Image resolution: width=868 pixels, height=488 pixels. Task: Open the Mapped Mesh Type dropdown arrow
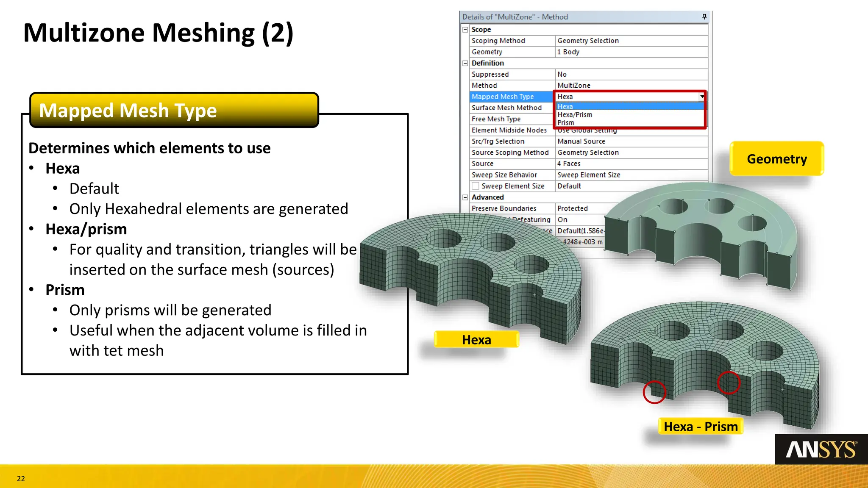(x=702, y=97)
